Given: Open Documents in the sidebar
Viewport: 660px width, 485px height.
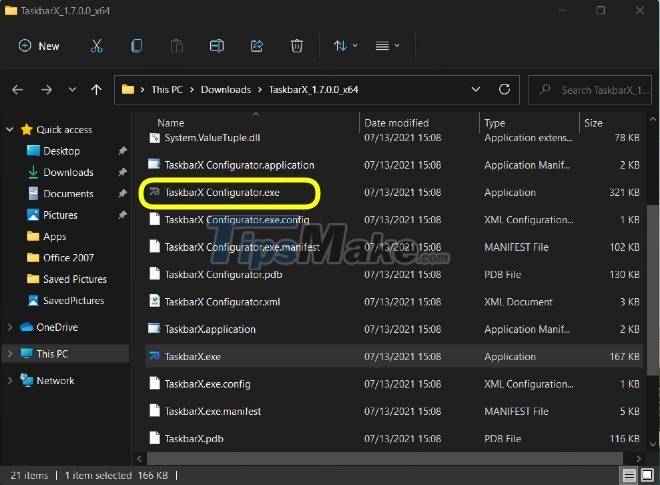Looking at the screenshot, I should pos(68,194).
